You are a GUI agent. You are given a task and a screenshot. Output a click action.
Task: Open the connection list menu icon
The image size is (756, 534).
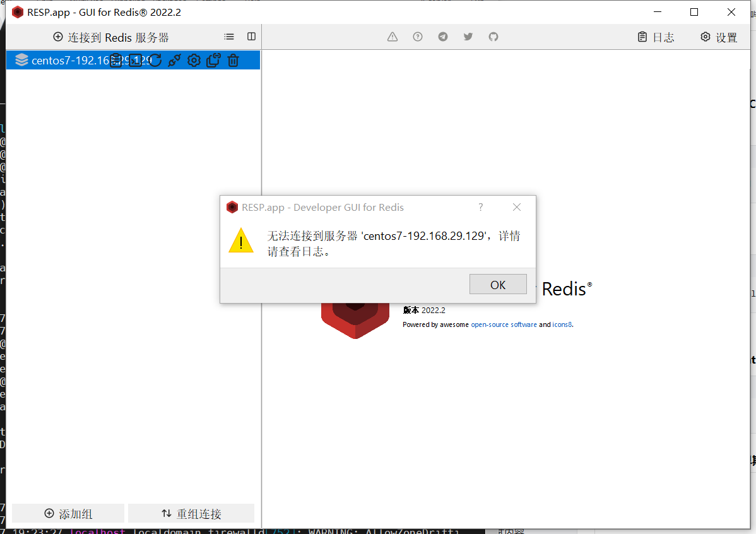coord(229,37)
